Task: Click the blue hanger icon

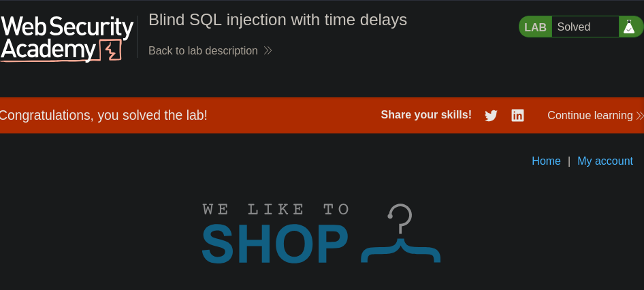Action: 400,235
